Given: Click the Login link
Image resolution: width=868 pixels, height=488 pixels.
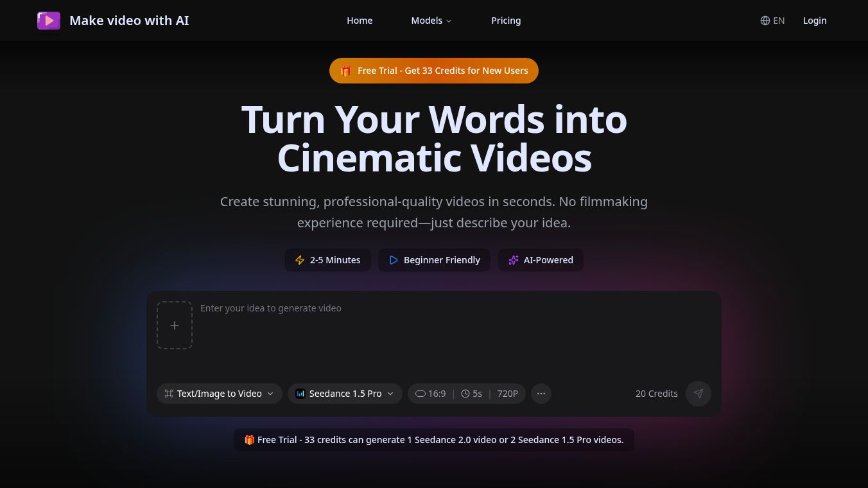Looking at the screenshot, I should click(x=815, y=21).
